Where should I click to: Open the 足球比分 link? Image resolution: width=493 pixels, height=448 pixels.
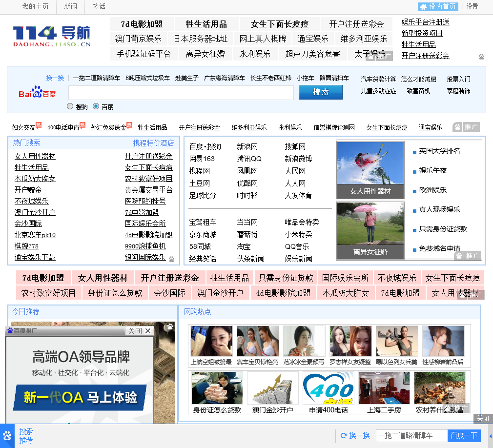pyautogui.click(x=203, y=195)
